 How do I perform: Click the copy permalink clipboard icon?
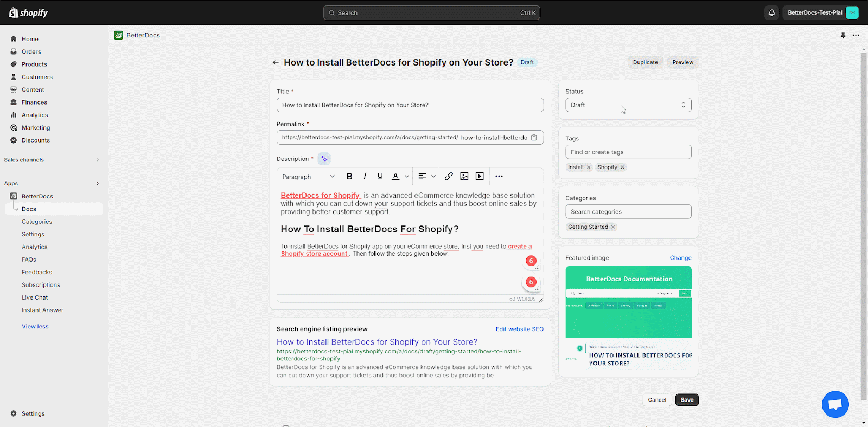[x=534, y=138]
